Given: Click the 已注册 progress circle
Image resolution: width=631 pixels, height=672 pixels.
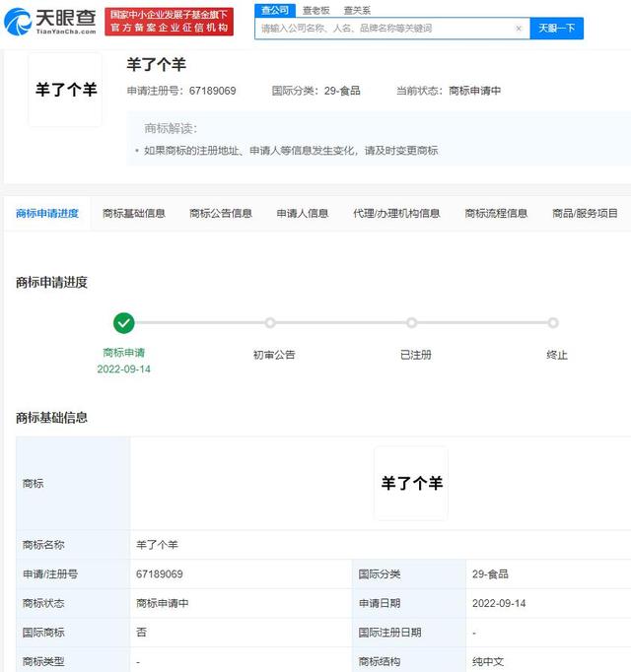Looking at the screenshot, I should tap(411, 323).
